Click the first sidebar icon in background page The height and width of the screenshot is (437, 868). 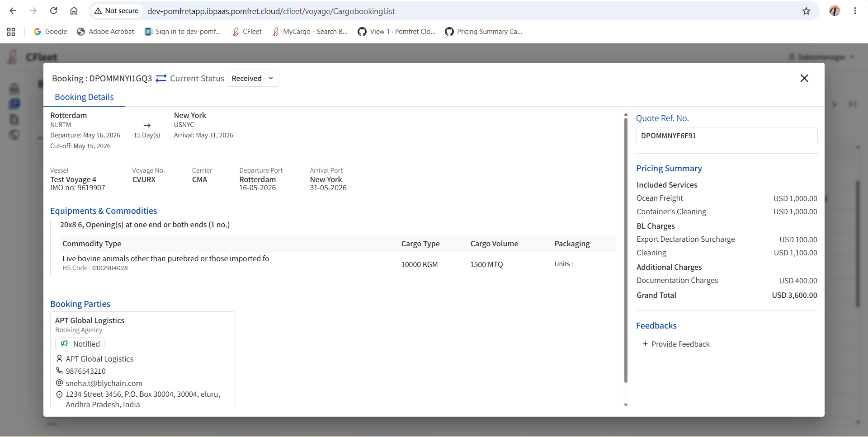[14, 88]
